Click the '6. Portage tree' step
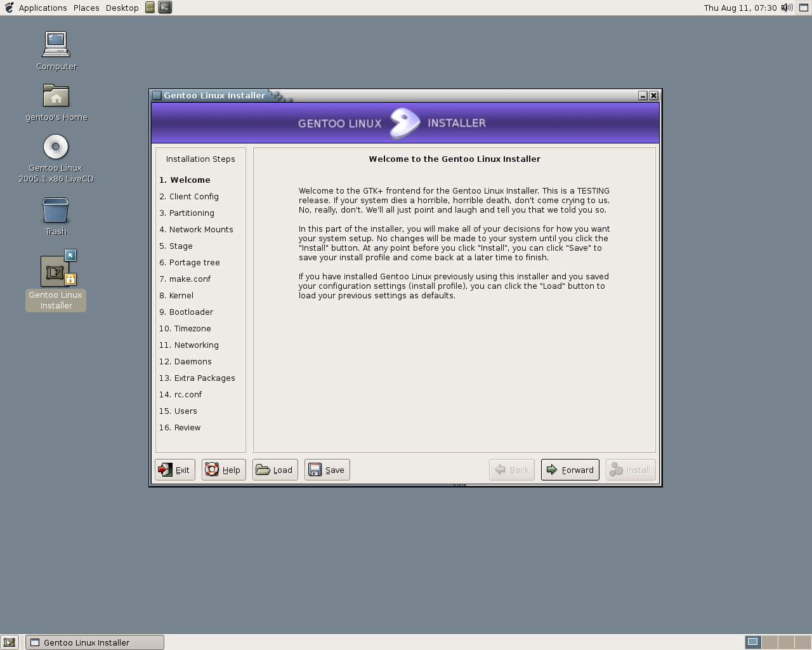Viewport: 812px width, 650px height. coord(190,263)
